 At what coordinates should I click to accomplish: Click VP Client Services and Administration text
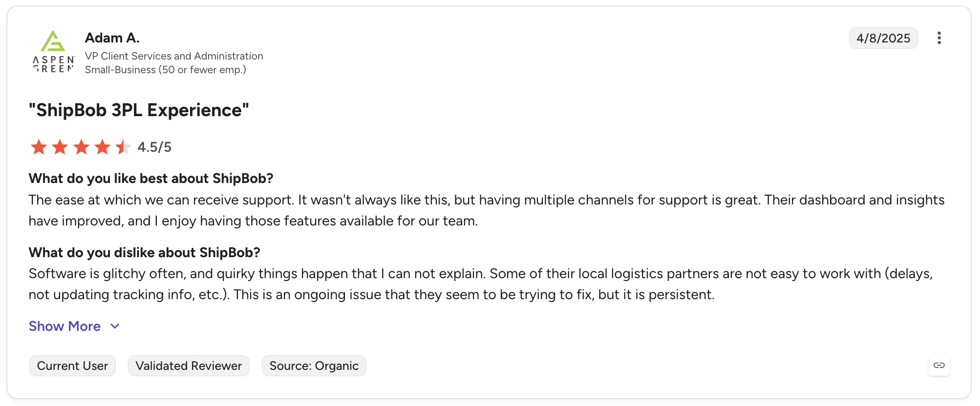pyautogui.click(x=174, y=56)
